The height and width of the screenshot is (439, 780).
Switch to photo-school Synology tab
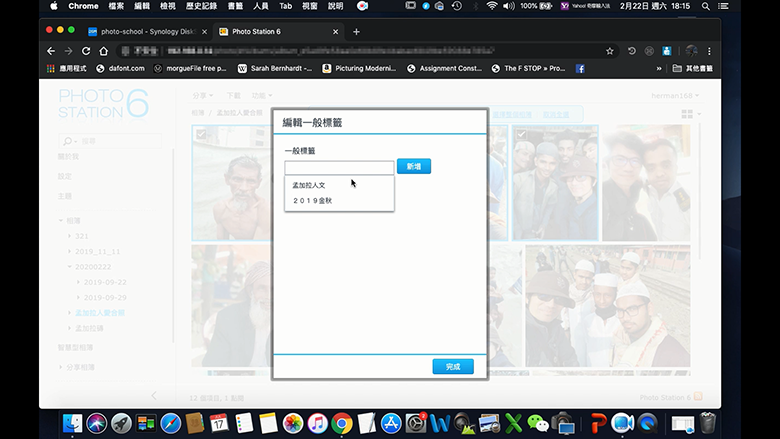click(x=148, y=31)
